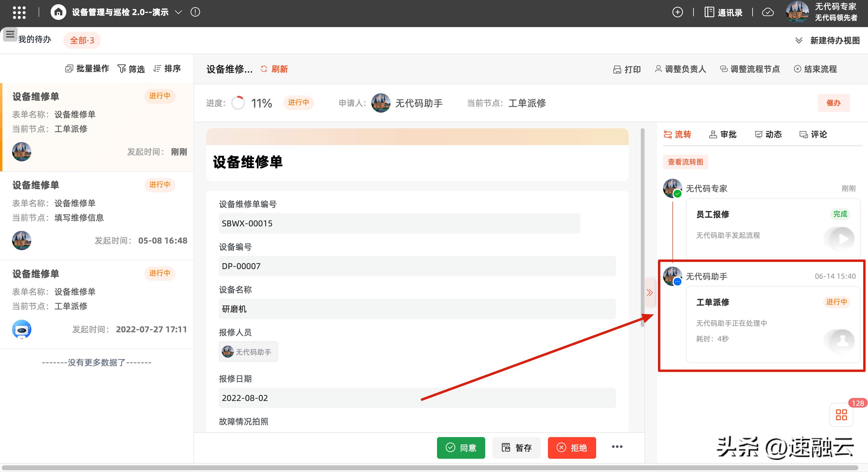Open the app launcher grid icon
Screen dimensions: 868x472
coord(19,12)
